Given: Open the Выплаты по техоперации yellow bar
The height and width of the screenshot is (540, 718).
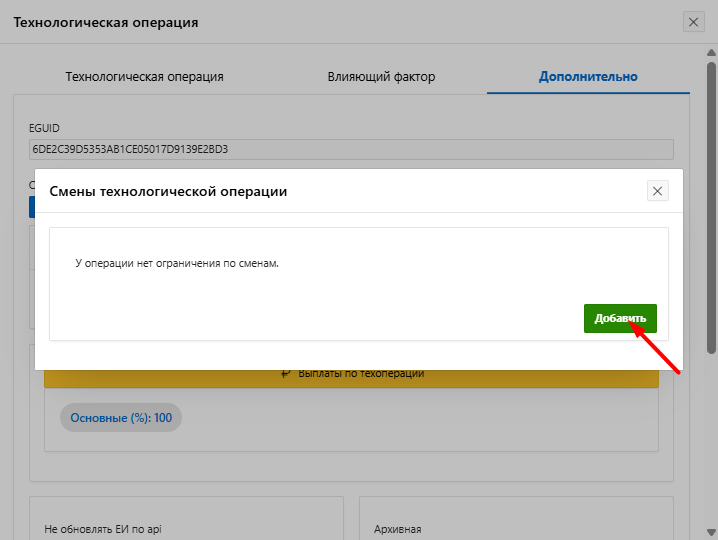Looking at the screenshot, I should [360, 374].
